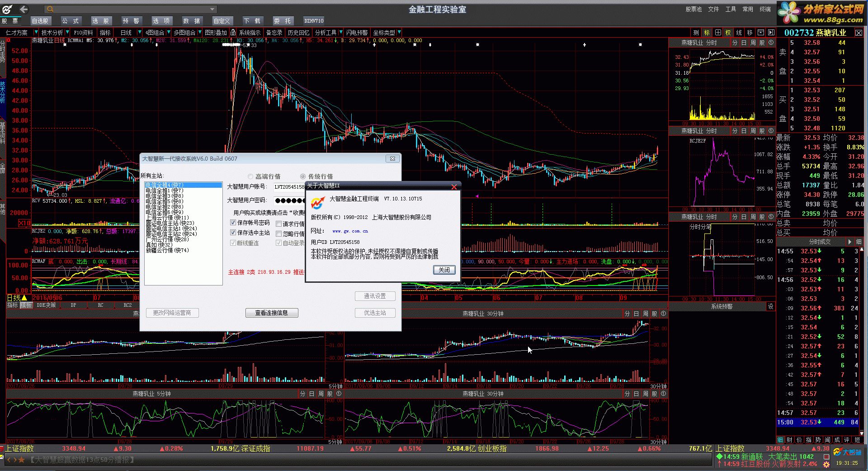
Task: Expand the 坐标类型 dropdown arrow
Action: click(x=399, y=33)
